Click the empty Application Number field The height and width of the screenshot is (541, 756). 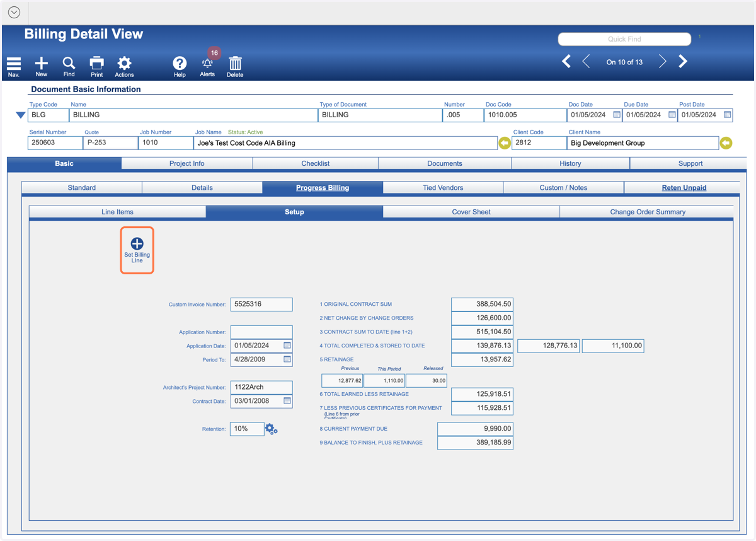pyautogui.click(x=261, y=332)
